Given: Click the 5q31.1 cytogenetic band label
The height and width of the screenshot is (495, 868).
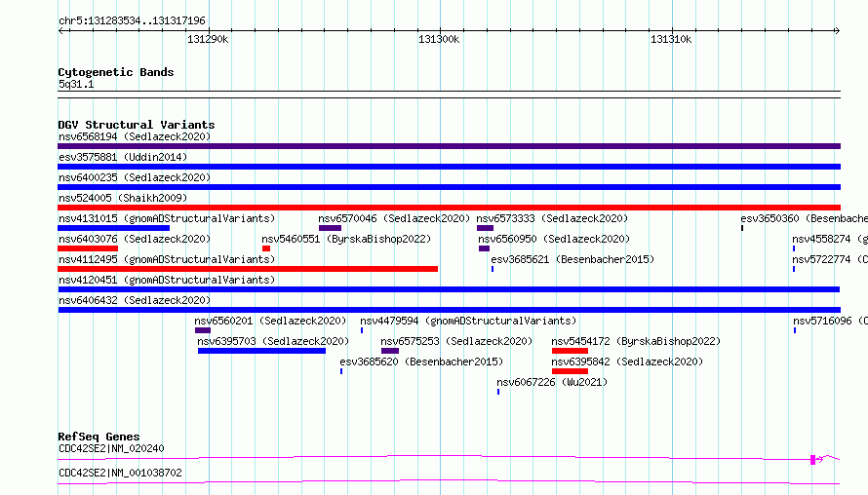Looking at the screenshot, I should (76, 84).
